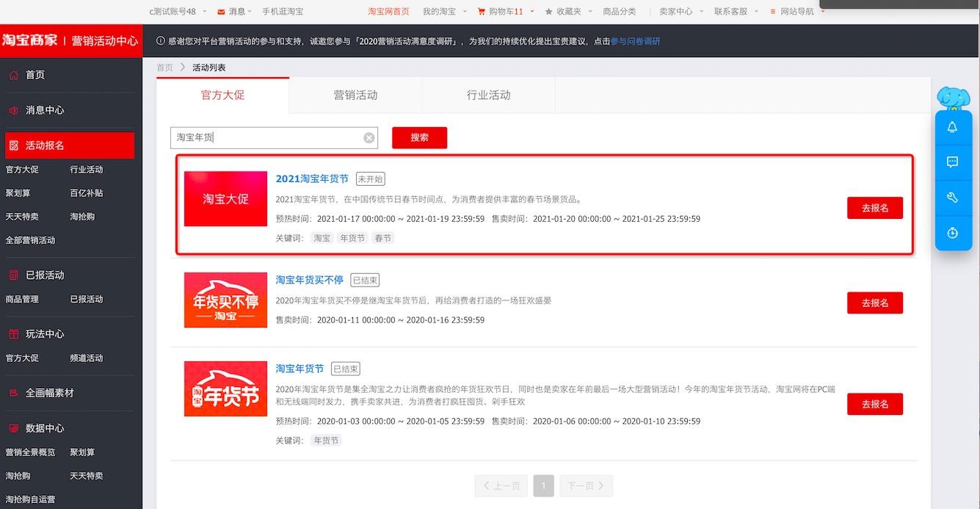The height and width of the screenshot is (509, 980).
Task: Click the 年货节 keyword tag on 2021淘宝年货节
Action: (352, 238)
